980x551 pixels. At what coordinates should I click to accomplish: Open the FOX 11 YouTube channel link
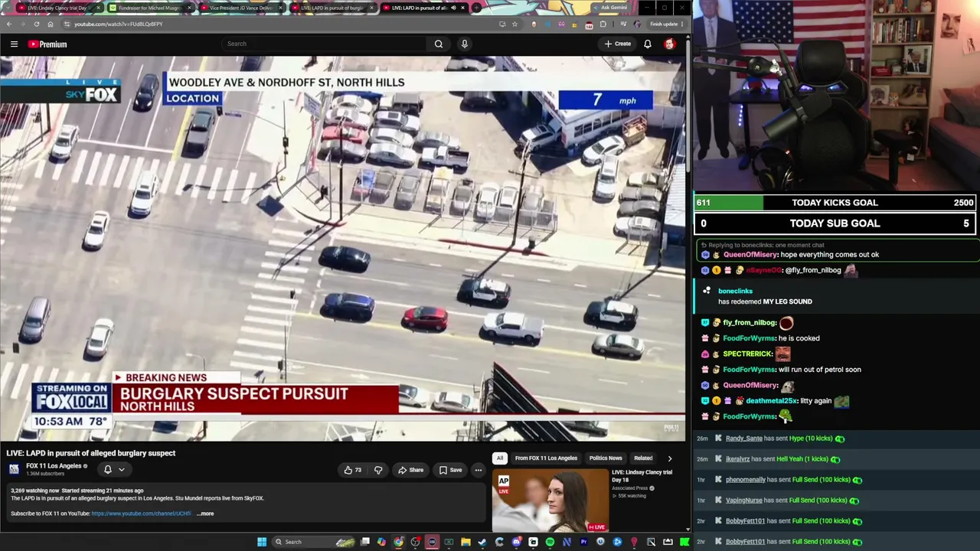pyautogui.click(x=141, y=514)
